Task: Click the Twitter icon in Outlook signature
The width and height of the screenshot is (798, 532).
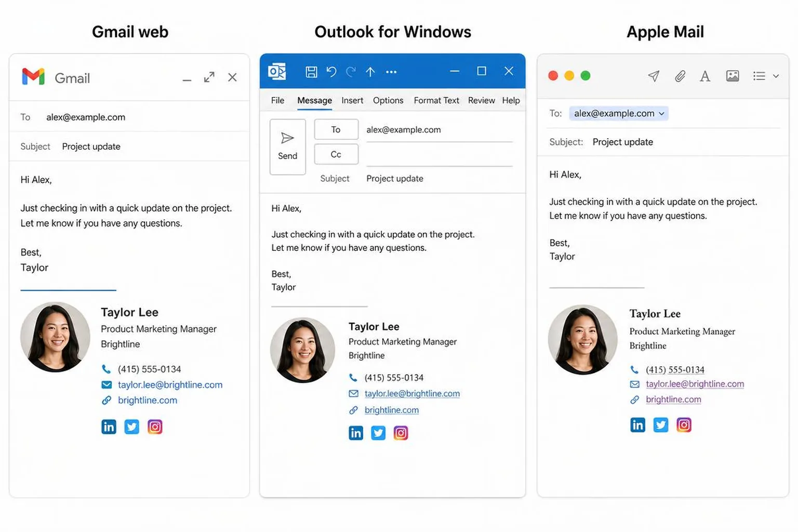Action: (x=378, y=433)
